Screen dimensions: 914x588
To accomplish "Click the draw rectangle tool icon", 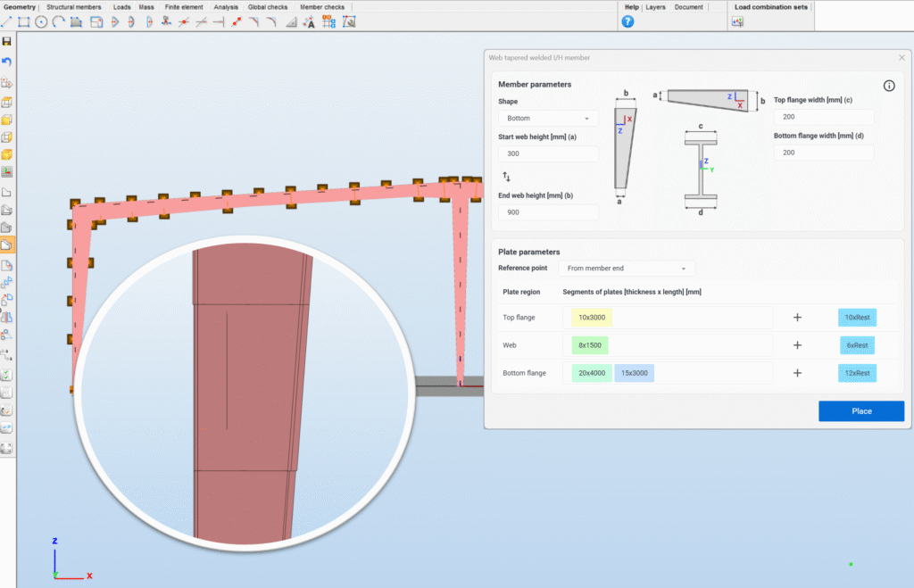I will tap(23, 21).
